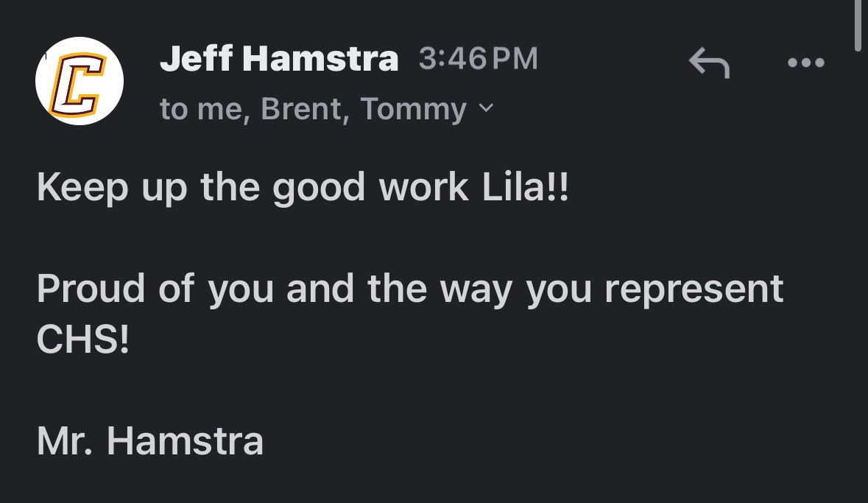The width and height of the screenshot is (868, 503).
Task: Tap the recipient name Brent
Action: click(x=305, y=108)
